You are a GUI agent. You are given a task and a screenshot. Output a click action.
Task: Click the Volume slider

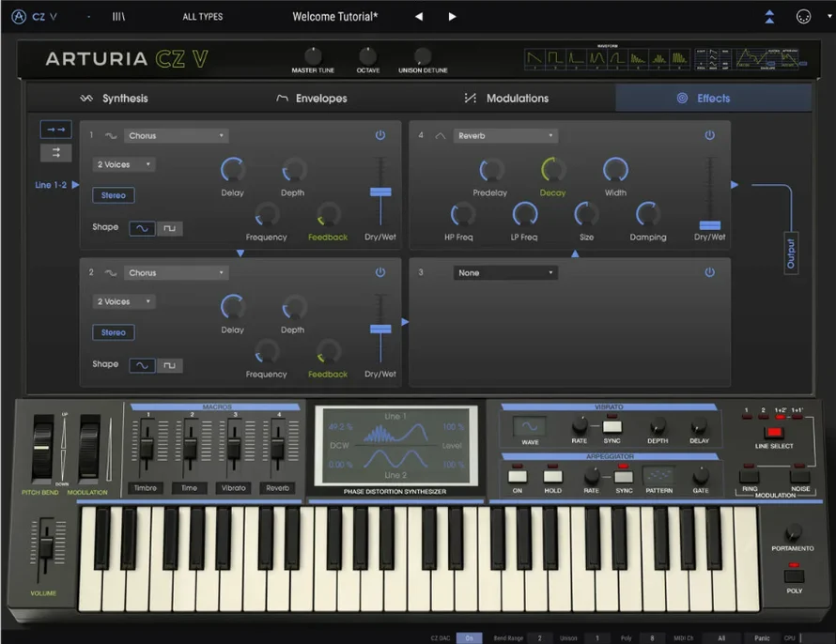pos(46,548)
